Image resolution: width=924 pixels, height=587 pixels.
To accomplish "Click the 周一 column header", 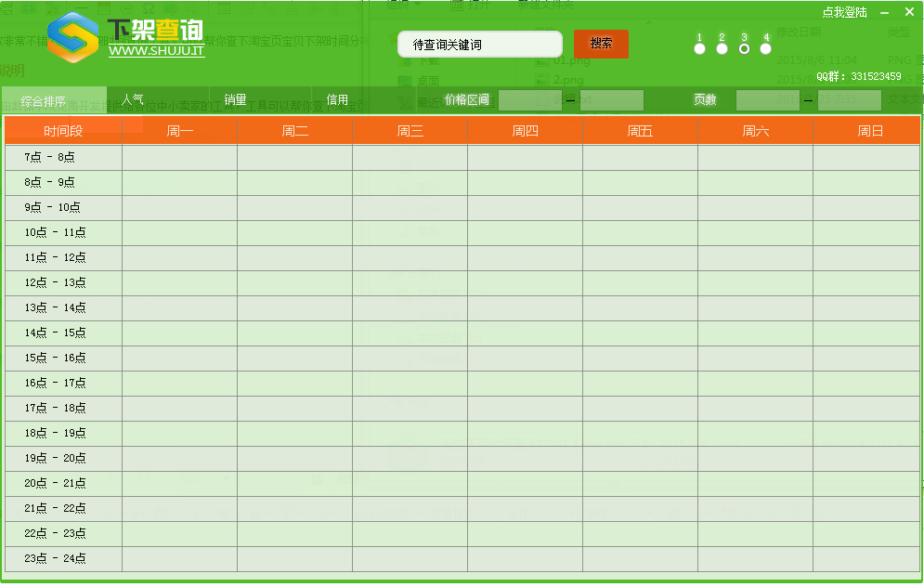I will tap(180, 131).
